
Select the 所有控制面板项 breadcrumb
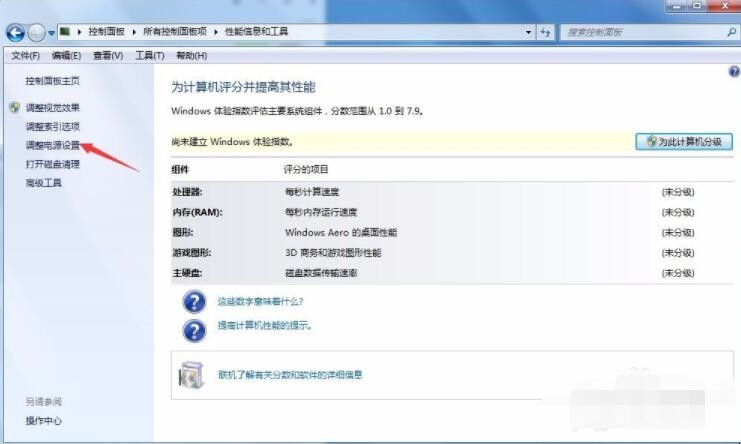point(175,32)
